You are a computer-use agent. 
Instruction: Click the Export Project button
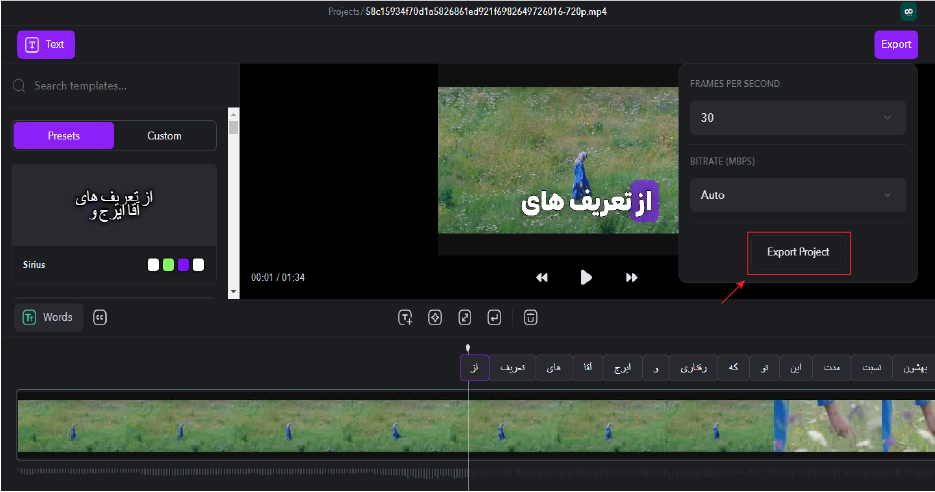pos(798,252)
